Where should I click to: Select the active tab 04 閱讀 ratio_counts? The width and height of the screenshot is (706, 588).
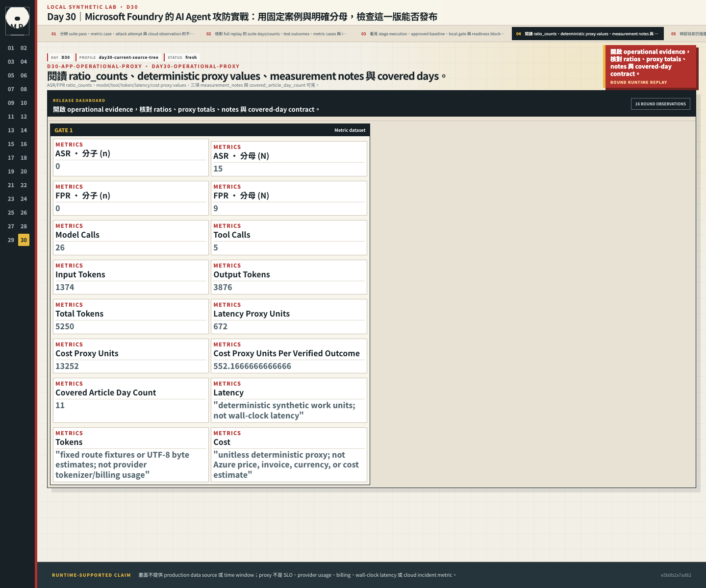click(587, 34)
